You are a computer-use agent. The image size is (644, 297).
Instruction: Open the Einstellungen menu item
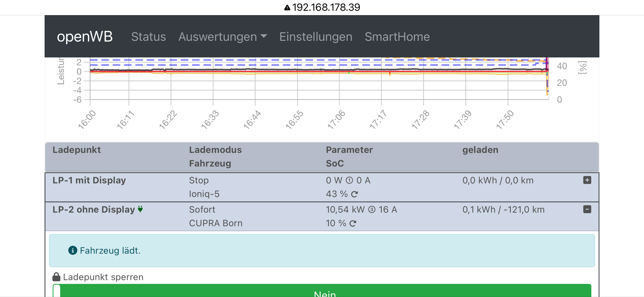315,37
